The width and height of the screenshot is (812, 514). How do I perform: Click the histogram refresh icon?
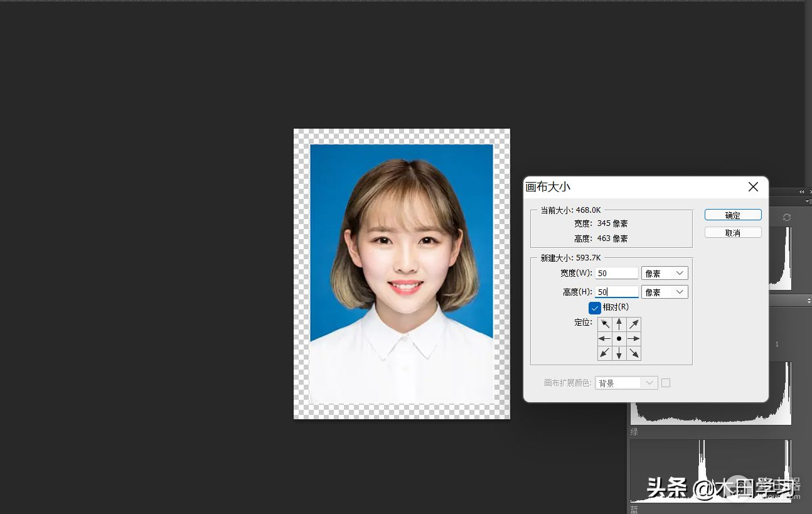tap(787, 217)
